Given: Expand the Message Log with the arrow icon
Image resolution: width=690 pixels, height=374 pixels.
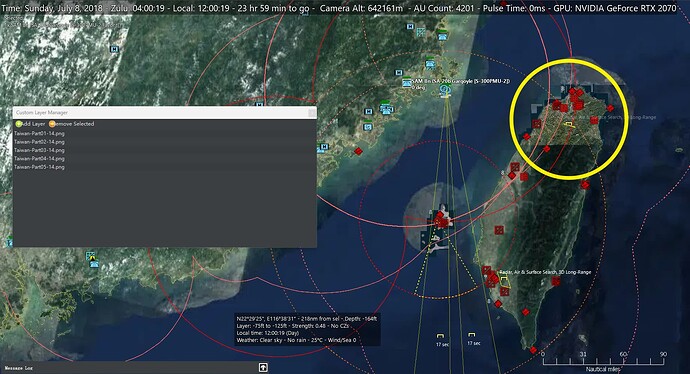Looking at the screenshot, I should [263, 367].
